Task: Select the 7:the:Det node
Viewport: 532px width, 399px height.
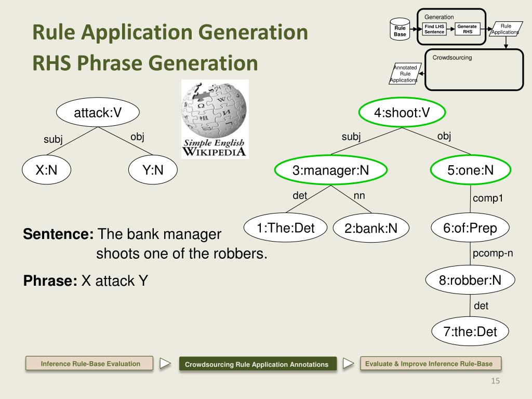Action: pyautogui.click(x=470, y=331)
